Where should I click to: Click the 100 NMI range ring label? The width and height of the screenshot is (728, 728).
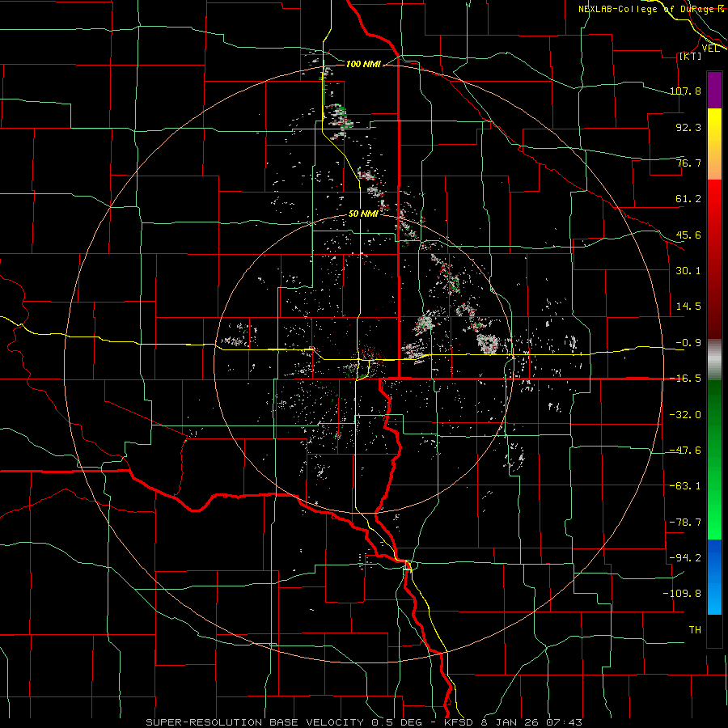click(363, 64)
